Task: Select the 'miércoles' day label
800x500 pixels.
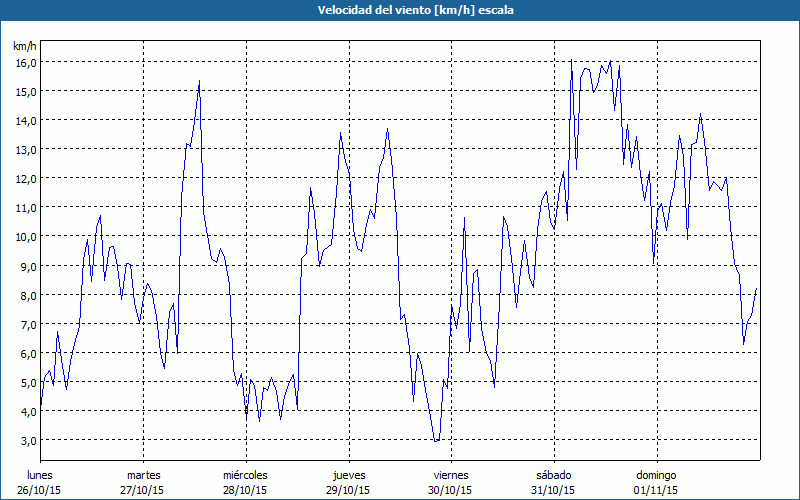Action: 245,475
